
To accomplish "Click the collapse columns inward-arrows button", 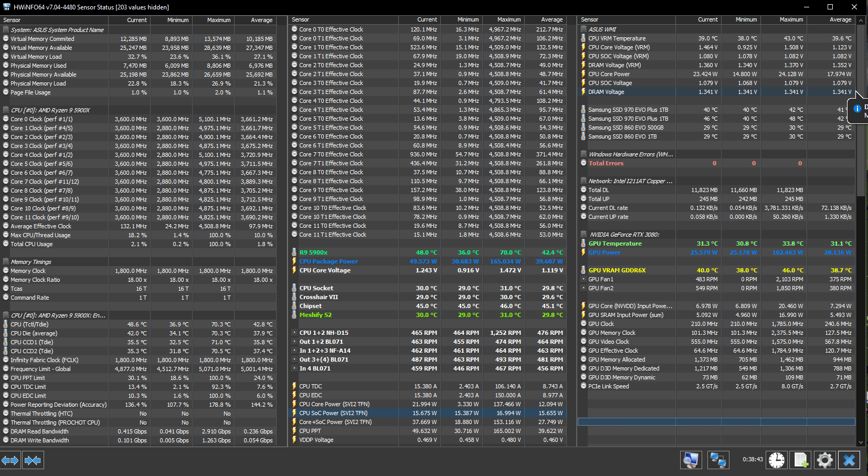I will coord(33,460).
